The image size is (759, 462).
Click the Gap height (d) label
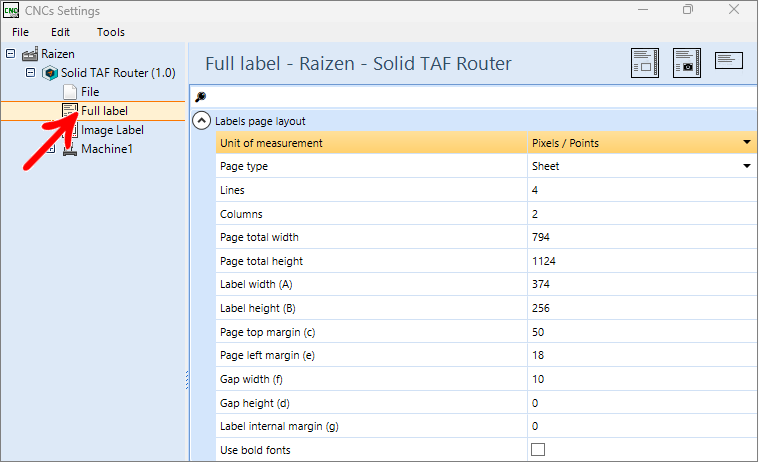[x=255, y=403]
